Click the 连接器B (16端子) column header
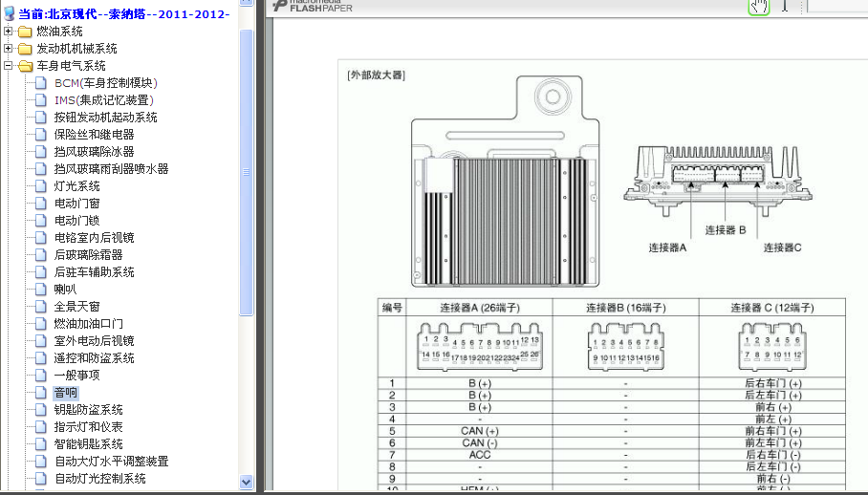This screenshot has height=495, width=868. coord(625,308)
